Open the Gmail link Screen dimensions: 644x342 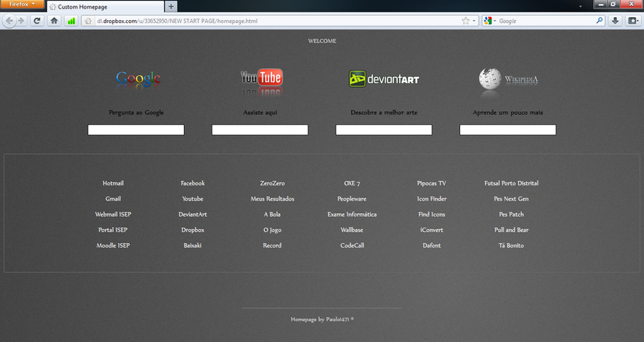pyautogui.click(x=113, y=199)
